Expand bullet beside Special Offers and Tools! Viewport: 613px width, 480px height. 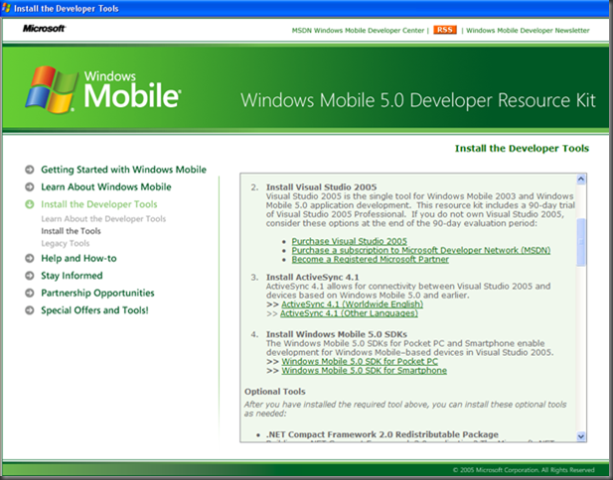point(30,310)
